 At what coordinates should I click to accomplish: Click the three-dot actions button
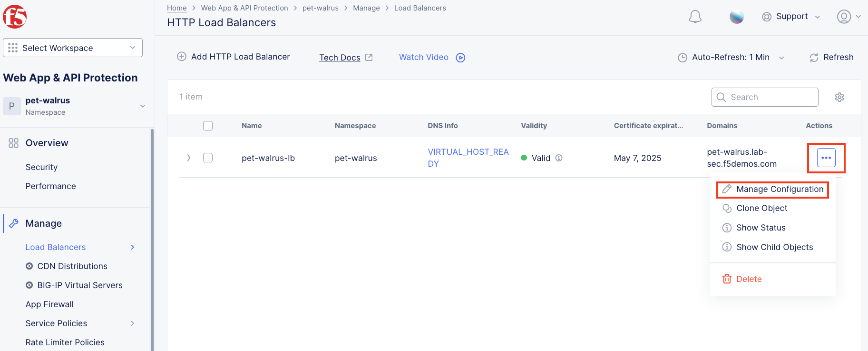826,158
